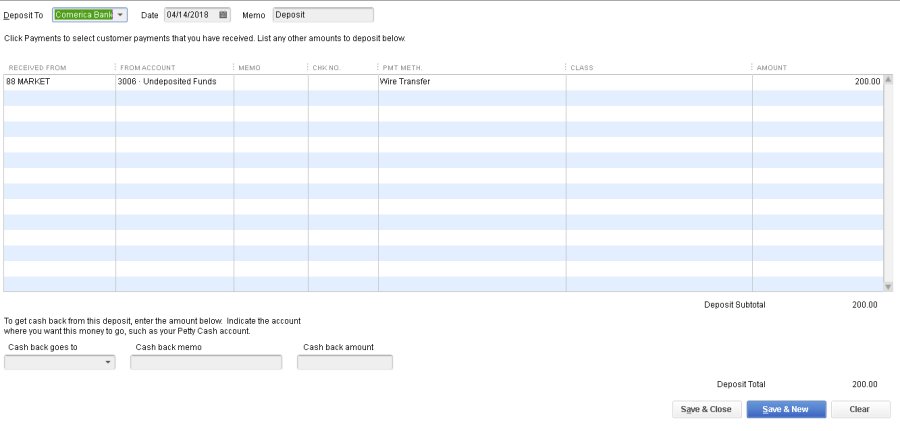Select the 88 MARKET received from cell
The image size is (900, 431).
pos(60,82)
